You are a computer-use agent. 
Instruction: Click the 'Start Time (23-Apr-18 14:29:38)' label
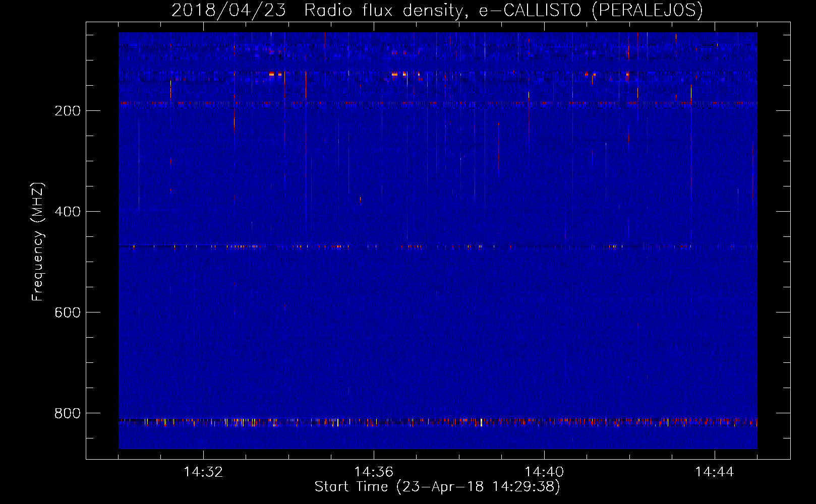(x=437, y=487)
